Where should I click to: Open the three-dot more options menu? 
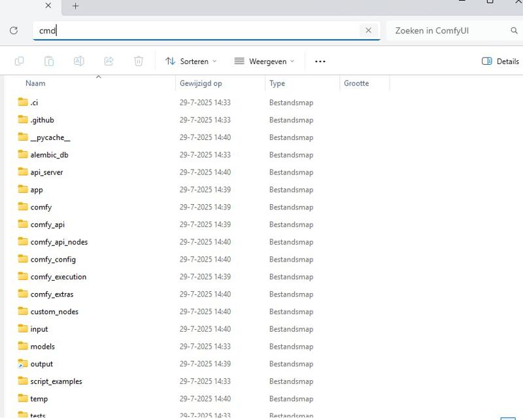pos(320,61)
